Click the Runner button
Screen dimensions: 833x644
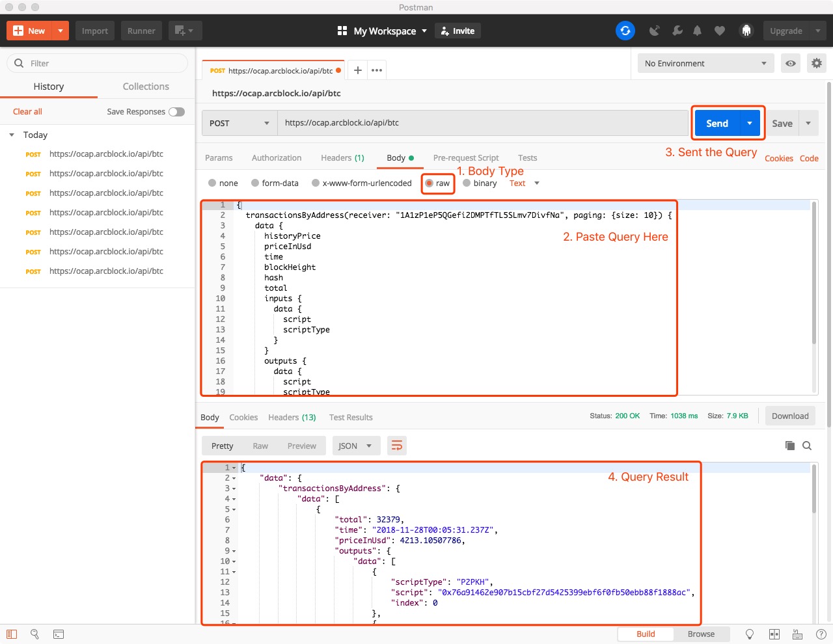click(x=141, y=31)
